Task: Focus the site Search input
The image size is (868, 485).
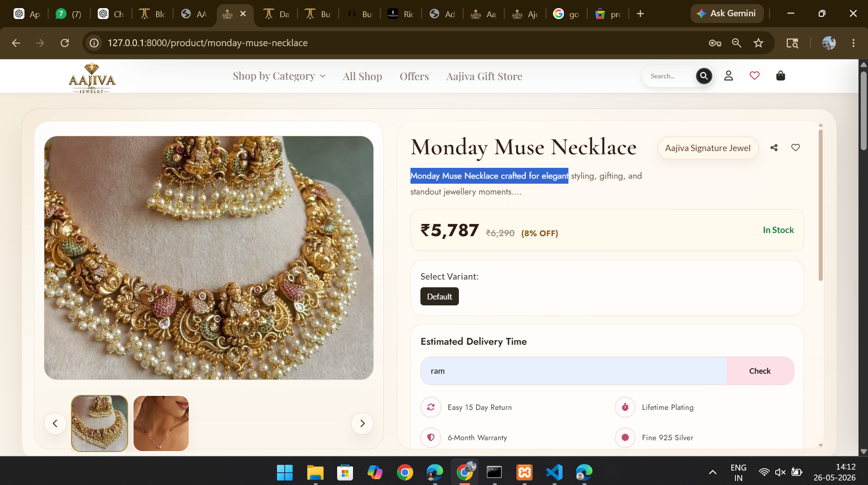Action: pyautogui.click(x=670, y=76)
